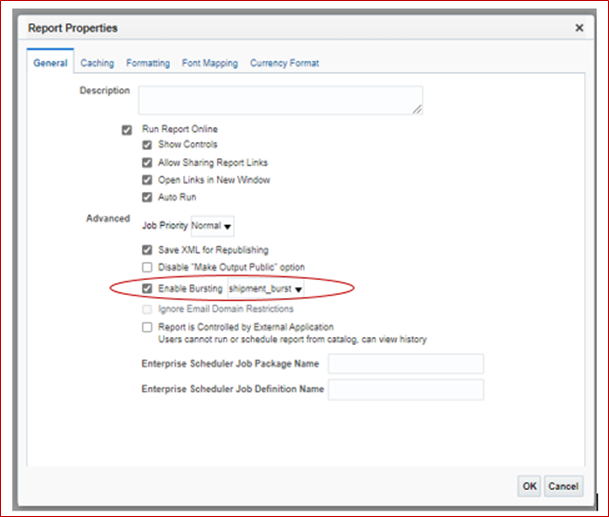The width and height of the screenshot is (609, 517).
Task: Confirm with the OK button
Action: (x=529, y=486)
